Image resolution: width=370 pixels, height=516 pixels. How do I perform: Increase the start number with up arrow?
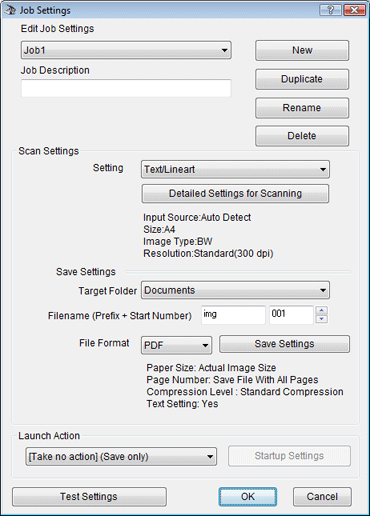(x=321, y=310)
